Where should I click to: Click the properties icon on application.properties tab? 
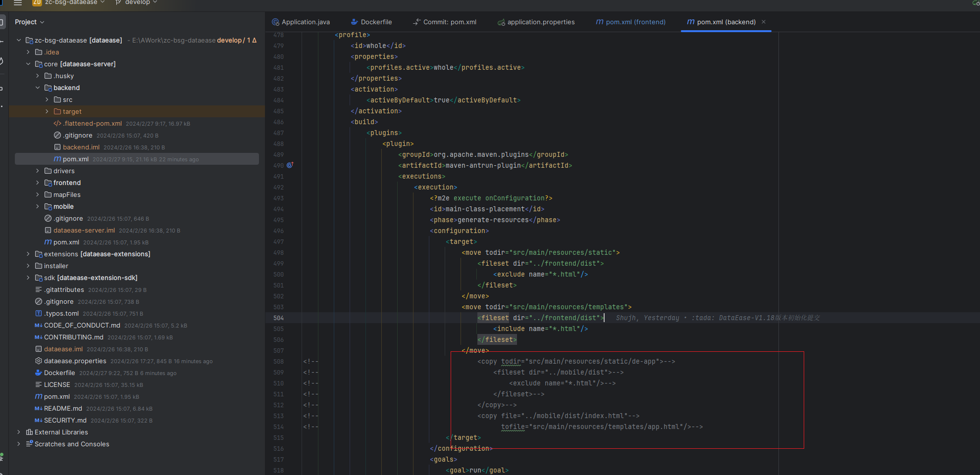pos(502,22)
